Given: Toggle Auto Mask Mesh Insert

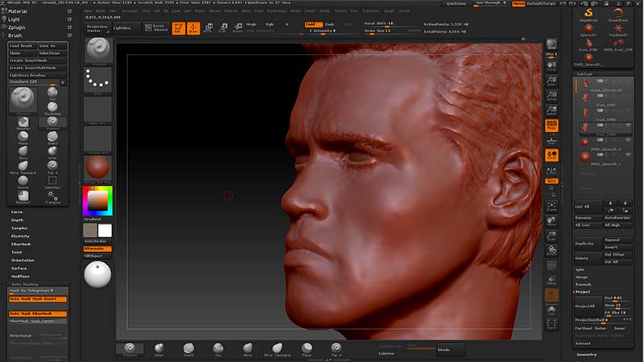Looking at the screenshot, I should pyautogui.click(x=38, y=299).
